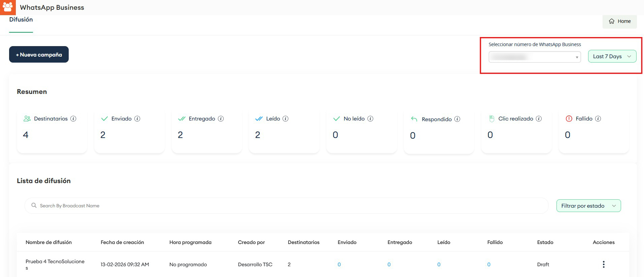Select the Difusión tab
Image resolution: width=644 pixels, height=277 pixels.
(x=21, y=20)
